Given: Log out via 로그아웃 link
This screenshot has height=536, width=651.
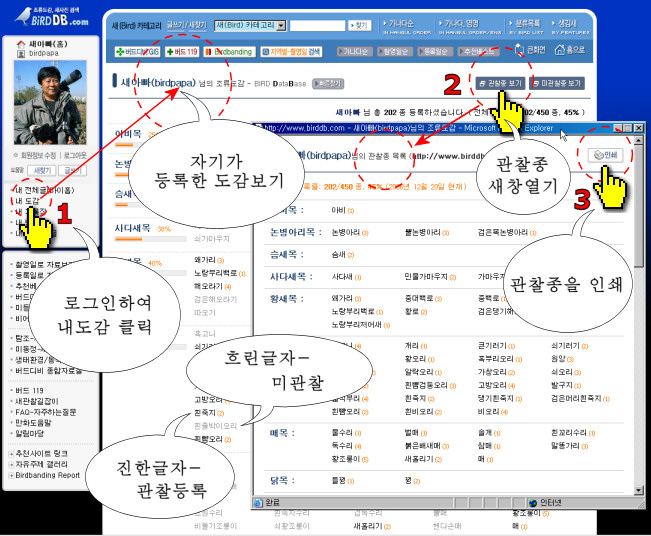Looking at the screenshot, I should [x=75, y=155].
